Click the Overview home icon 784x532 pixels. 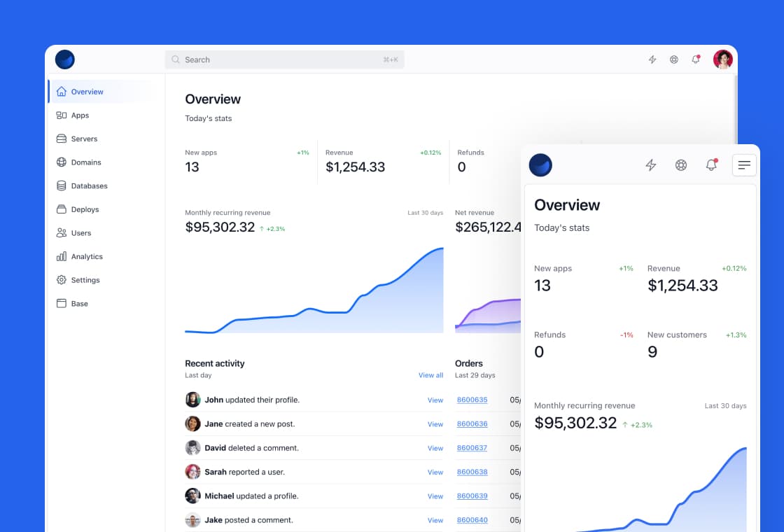[x=62, y=92]
